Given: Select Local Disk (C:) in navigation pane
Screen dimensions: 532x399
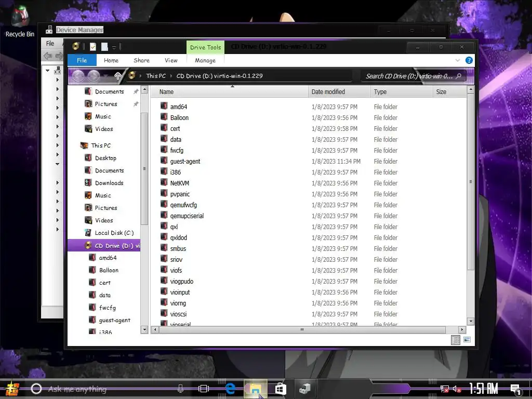Looking at the screenshot, I should (x=114, y=233).
